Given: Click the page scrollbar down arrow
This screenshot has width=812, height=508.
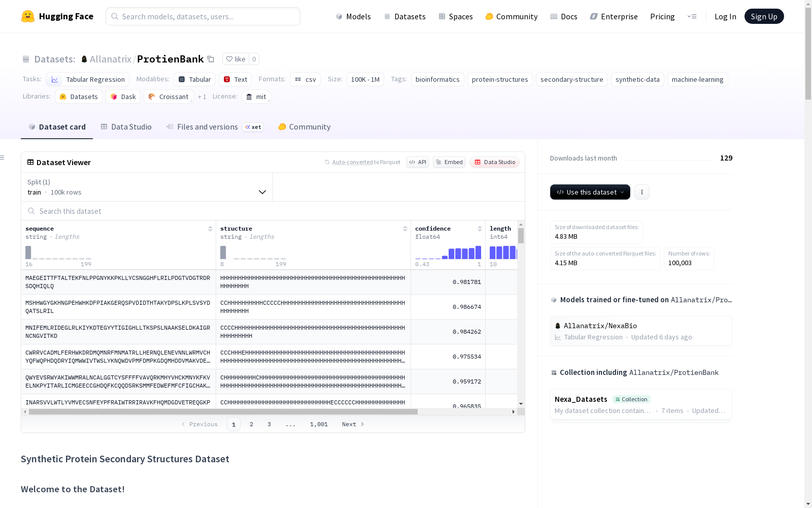Looking at the screenshot, I should (808, 504).
